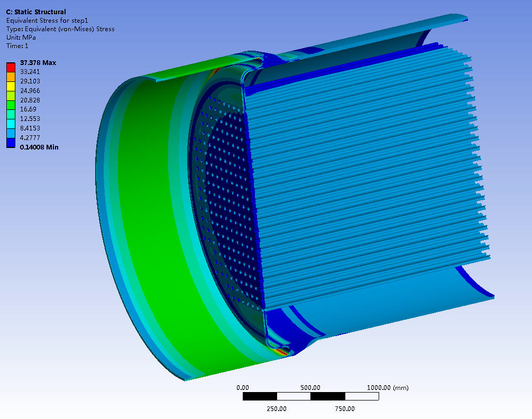Screen dimensions: 532x419
Task: Click the tube bundle side surface
Action: point(365,185)
